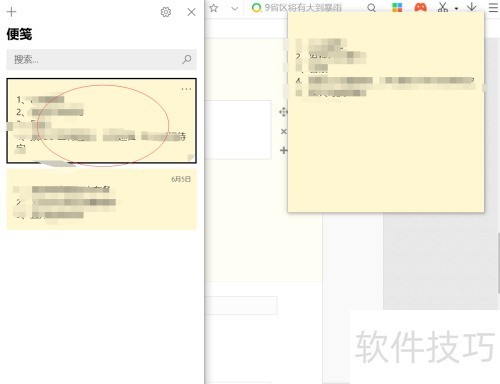Click the browser search magnifier icon
This screenshot has width=500, height=384.
pyautogui.click(x=371, y=8)
